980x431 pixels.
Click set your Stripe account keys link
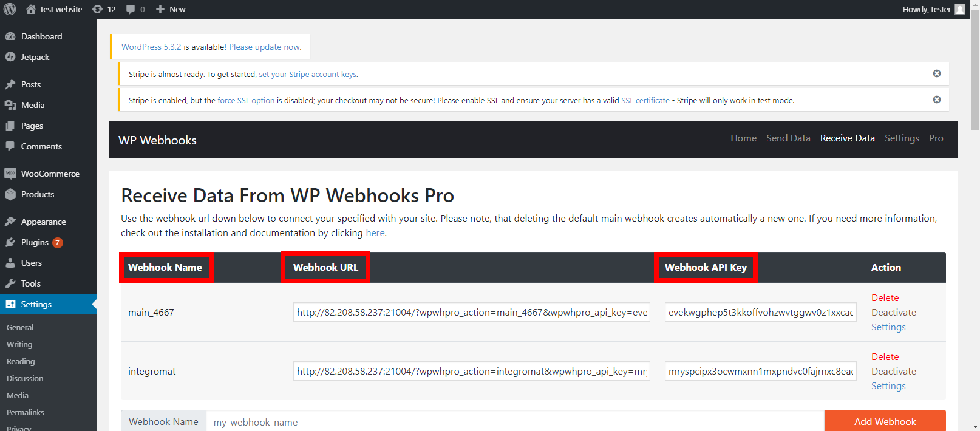pos(308,75)
